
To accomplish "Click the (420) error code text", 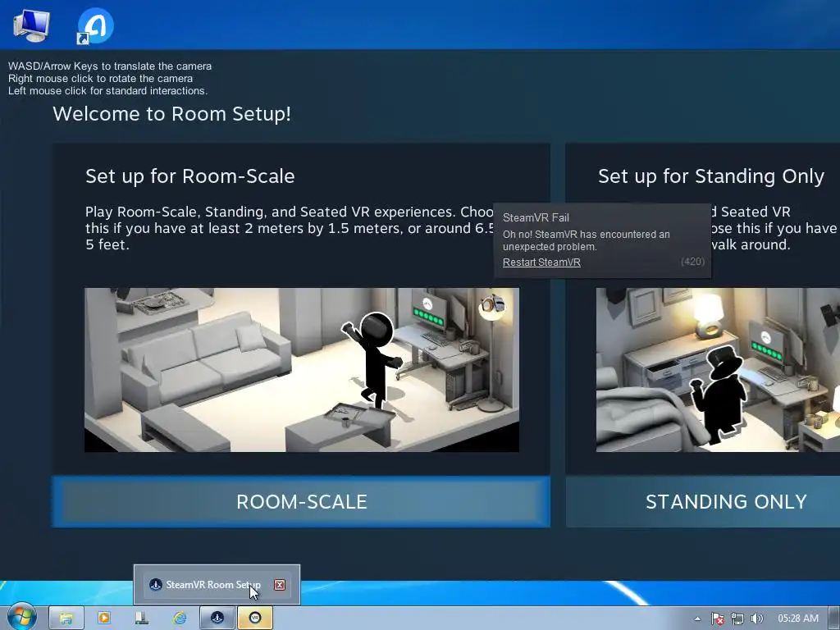I will tap(692, 262).
